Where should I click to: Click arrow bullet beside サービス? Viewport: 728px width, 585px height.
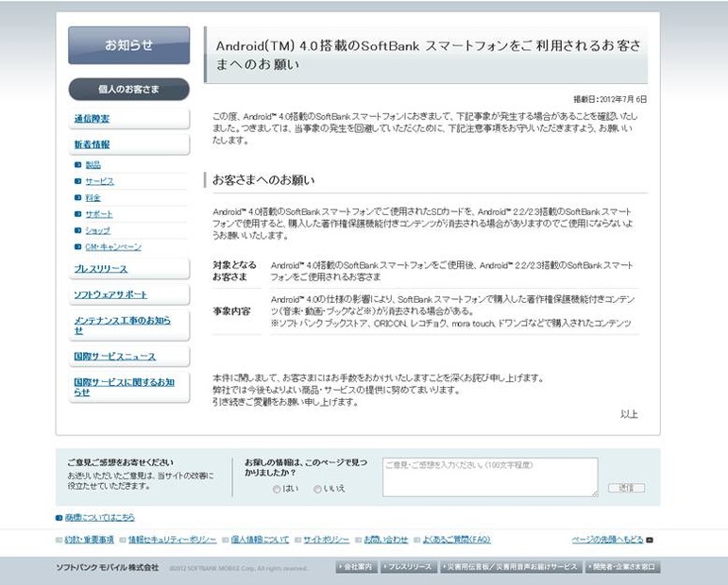pos(77,181)
